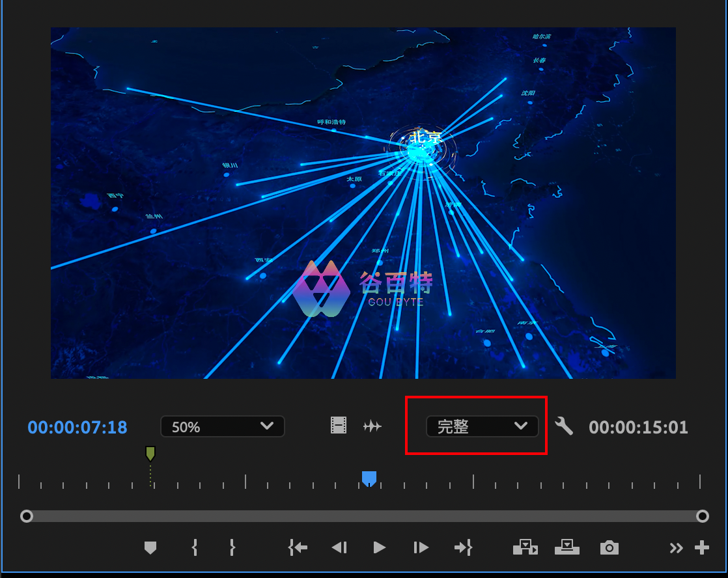Viewport: 728px width, 578px height.
Task: Expand the double-arrow overflow menu
Action: coord(677,548)
